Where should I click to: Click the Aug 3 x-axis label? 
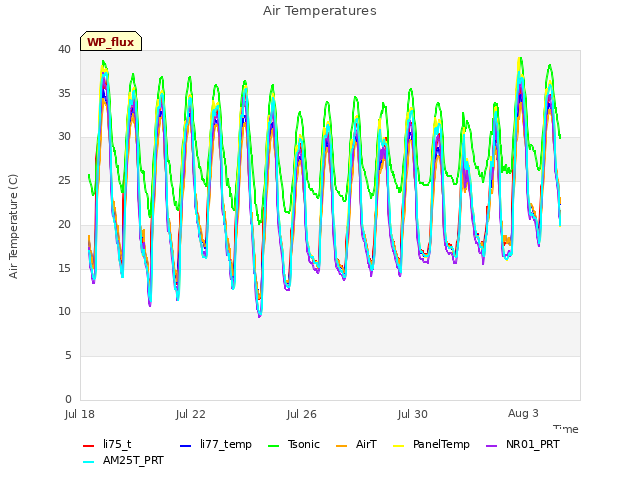click(523, 413)
